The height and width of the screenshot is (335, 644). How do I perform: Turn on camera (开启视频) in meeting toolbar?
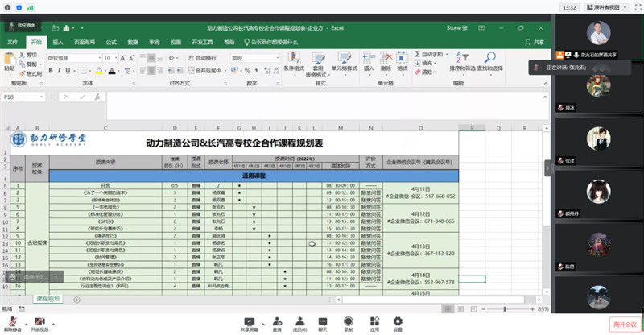point(39,321)
